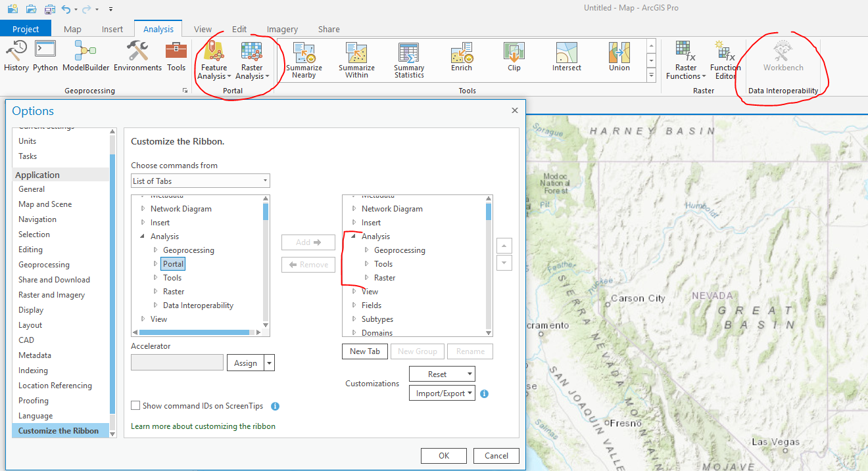Click OK in the Options dialog
Image resolution: width=868 pixels, height=471 pixels.
point(444,456)
